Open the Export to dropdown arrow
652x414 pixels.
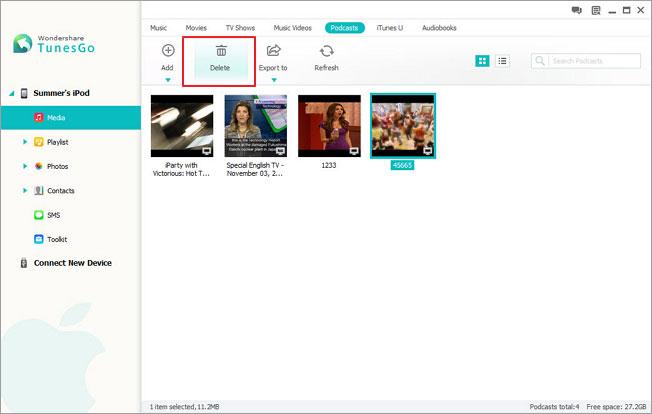(x=274, y=80)
